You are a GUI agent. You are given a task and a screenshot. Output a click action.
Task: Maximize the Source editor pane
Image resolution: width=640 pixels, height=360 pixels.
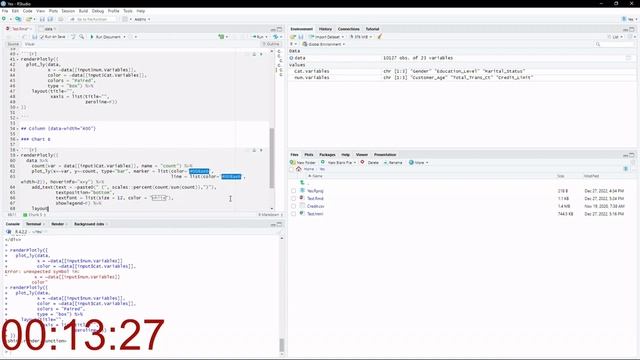(x=280, y=29)
